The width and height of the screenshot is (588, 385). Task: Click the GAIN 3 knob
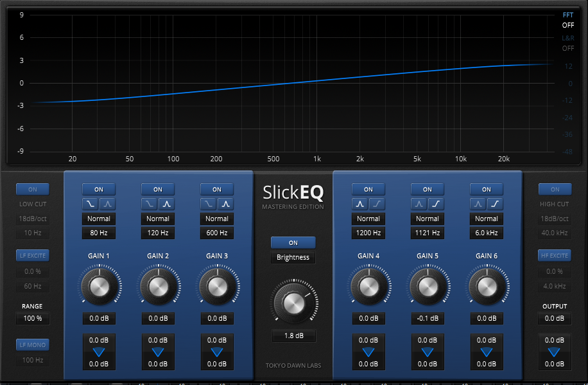pos(218,287)
